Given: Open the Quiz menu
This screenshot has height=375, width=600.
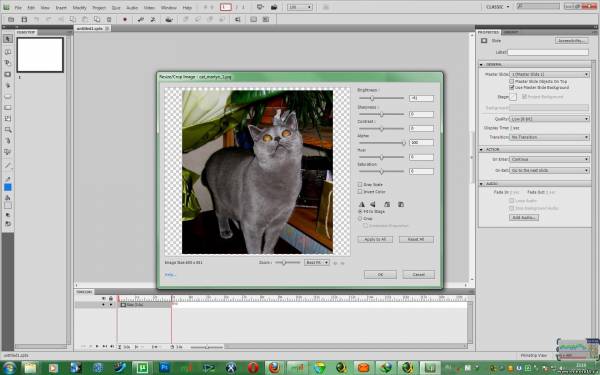Looking at the screenshot, I should pyautogui.click(x=116, y=8).
